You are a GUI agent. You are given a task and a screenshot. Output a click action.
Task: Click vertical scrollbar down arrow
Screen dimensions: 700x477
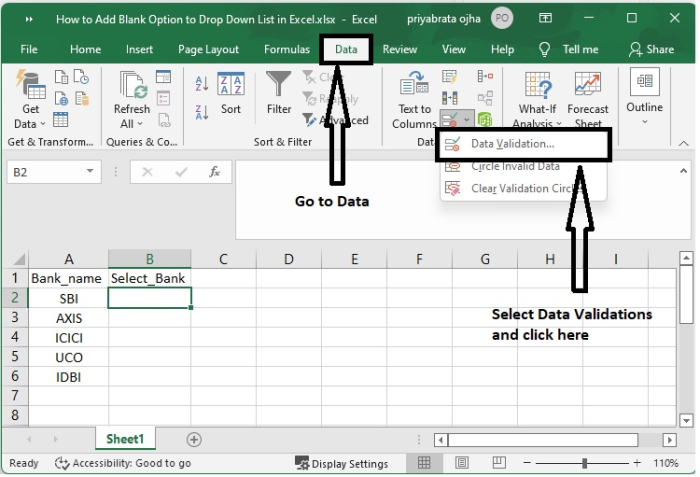pyautogui.click(x=686, y=420)
